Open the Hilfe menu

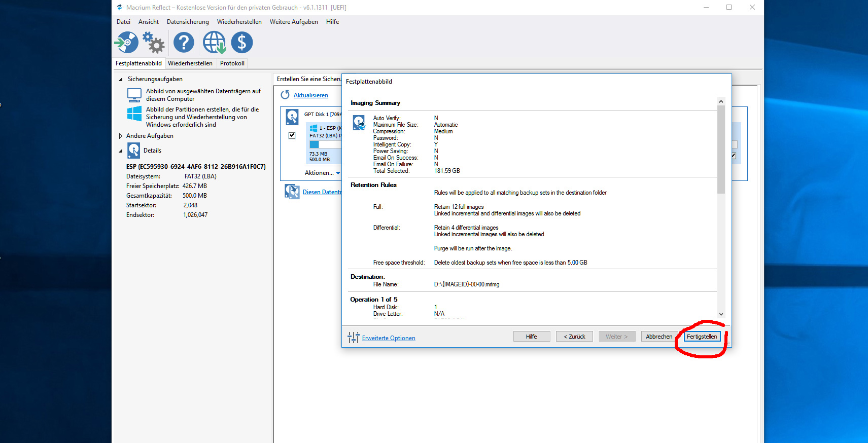point(332,22)
